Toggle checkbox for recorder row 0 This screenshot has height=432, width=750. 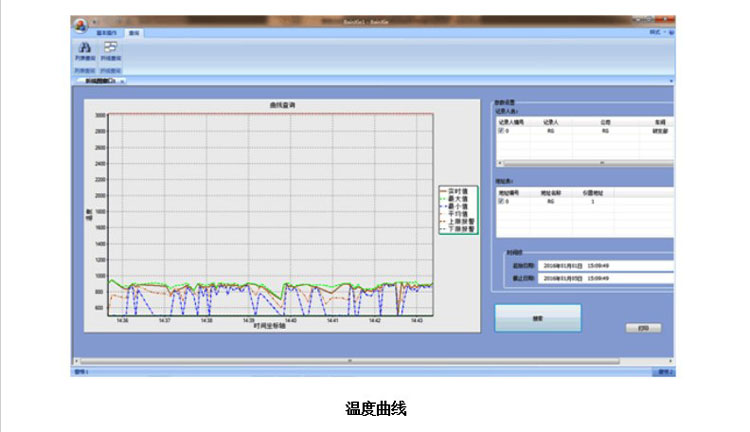501,130
